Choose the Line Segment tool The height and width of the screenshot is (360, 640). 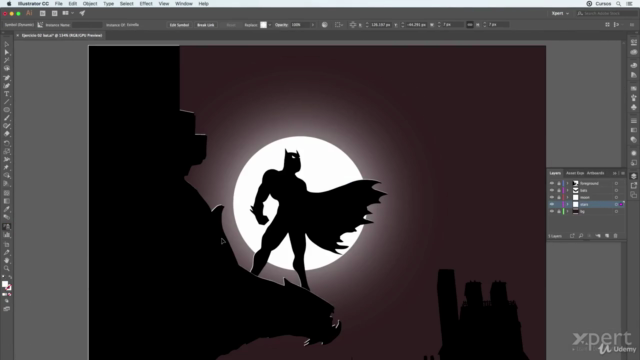[7, 102]
